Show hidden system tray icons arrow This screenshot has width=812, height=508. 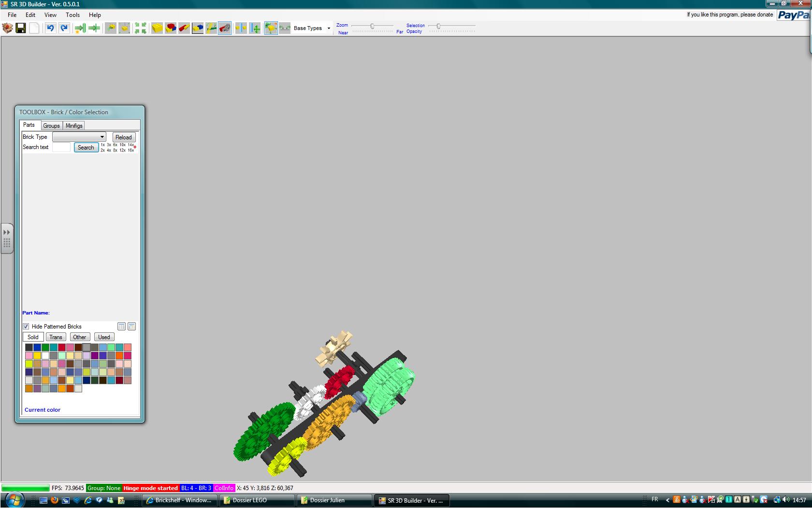pos(667,500)
